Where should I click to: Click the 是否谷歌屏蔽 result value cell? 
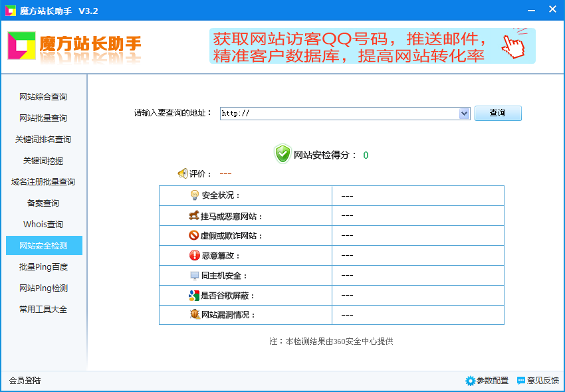tap(418, 295)
